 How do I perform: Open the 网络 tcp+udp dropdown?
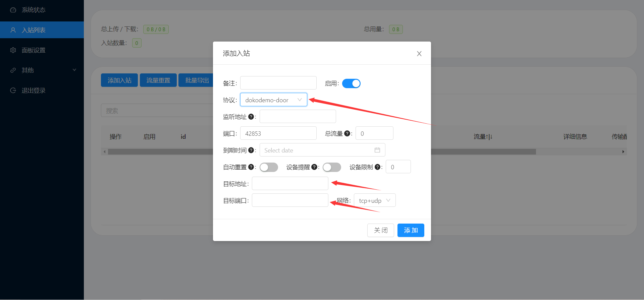coord(374,200)
